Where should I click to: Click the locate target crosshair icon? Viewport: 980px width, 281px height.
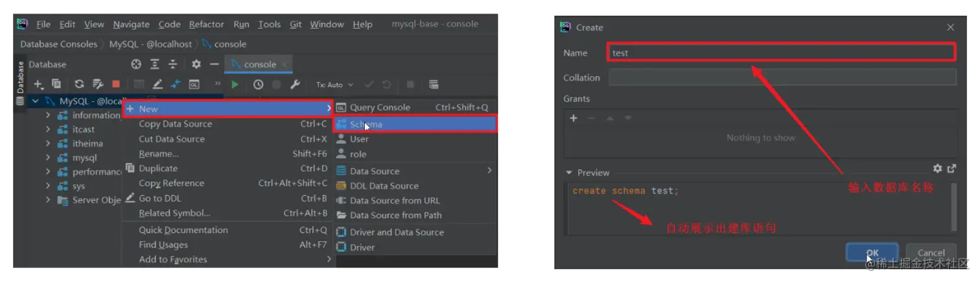coord(136,64)
